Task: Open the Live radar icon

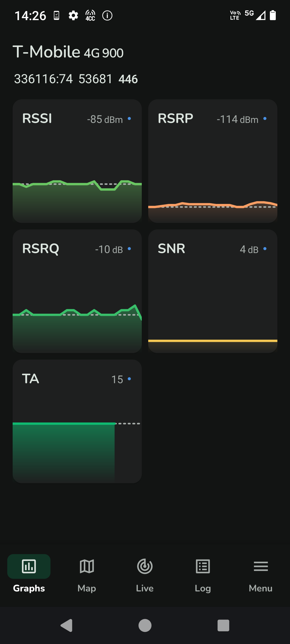Action: tap(145, 566)
